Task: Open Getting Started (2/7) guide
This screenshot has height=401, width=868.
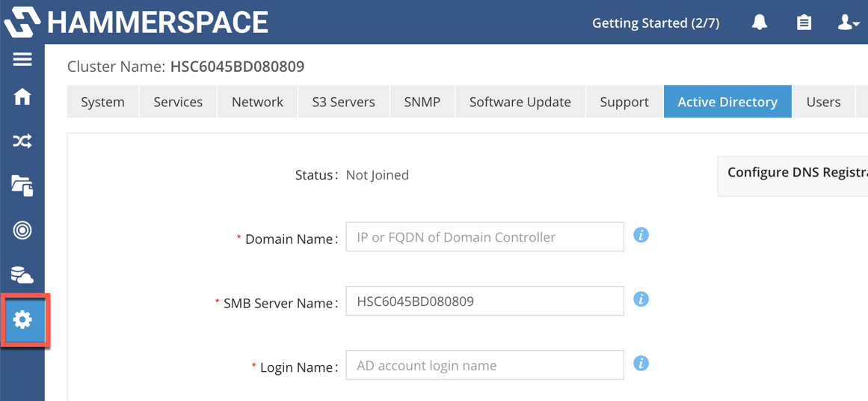Action: [656, 23]
